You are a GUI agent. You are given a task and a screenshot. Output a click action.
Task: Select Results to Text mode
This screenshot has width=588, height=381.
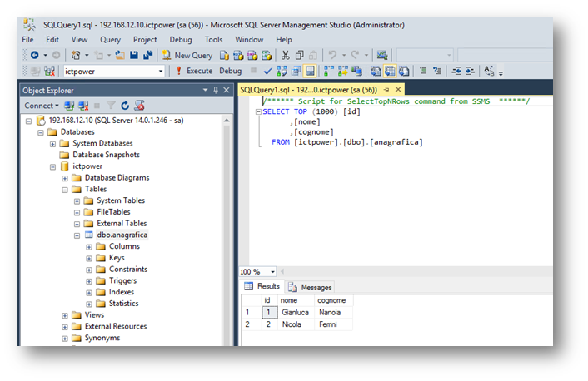pos(376,71)
